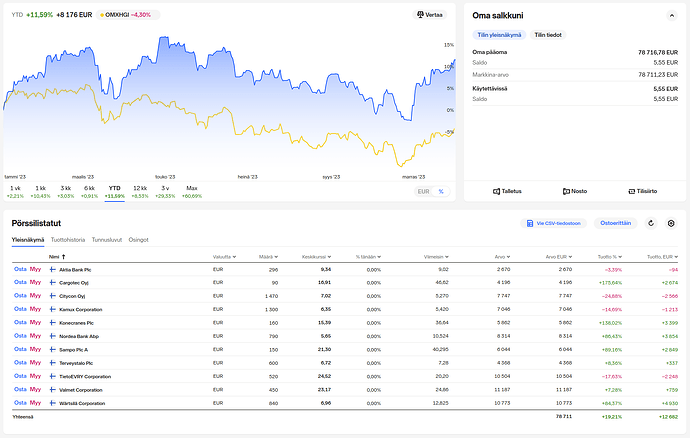Click the Talletus deposit button
The width and height of the screenshot is (690, 438).
pyautogui.click(x=507, y=191)
